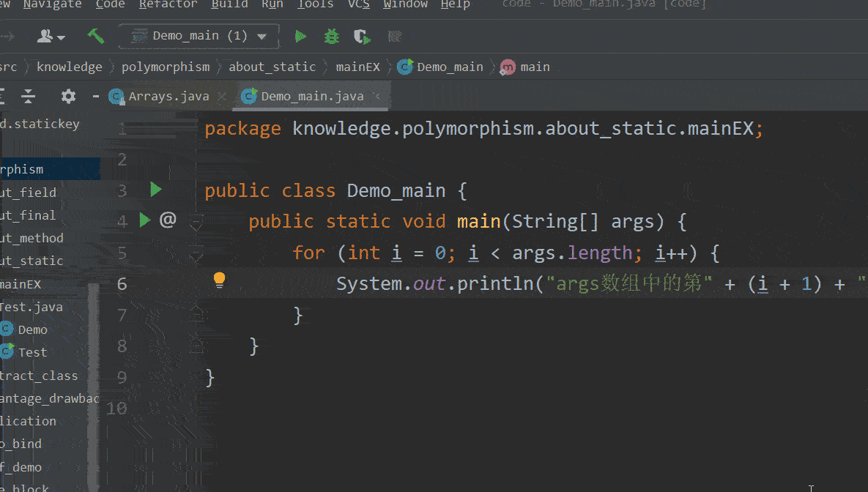This screenshot has width=868, height=492.
Task: Hide the project panel with minus icon
Action: [96, 97]
